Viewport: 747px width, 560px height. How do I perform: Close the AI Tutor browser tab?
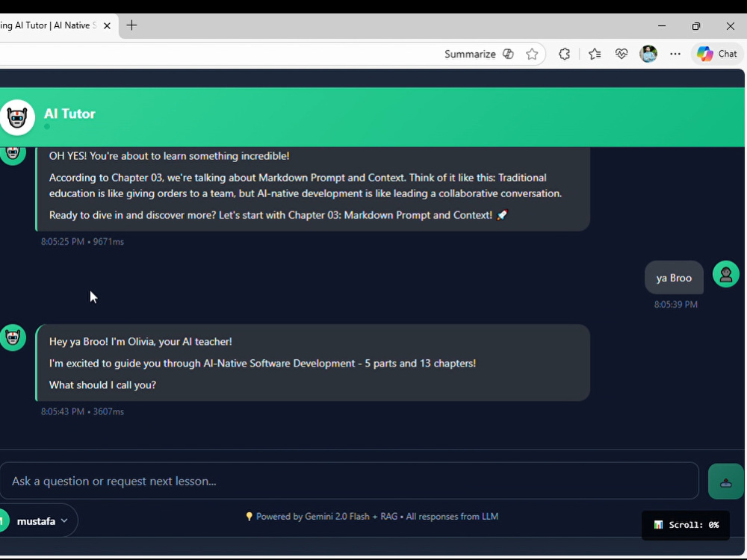[107, 25]
